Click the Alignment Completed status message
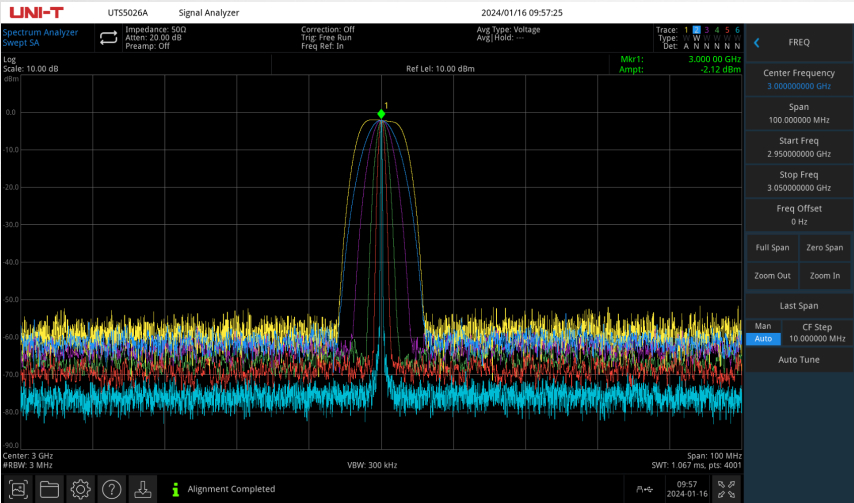854x503 pixels. (x=231, y=489)
